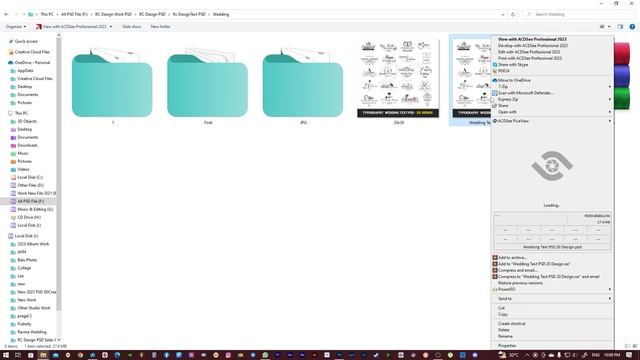Viewport: 640px width, 360px height.
Task: Expand the Send to submenu
Action: (552, 299)
